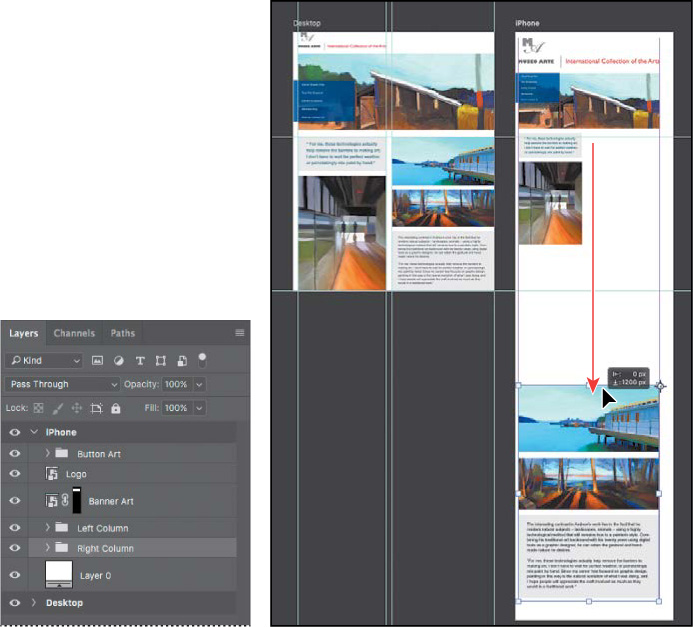The width and height of the screenshot is (693, 627).
Task: Collapse the iPhone artboard group
Action: (35, 432)
